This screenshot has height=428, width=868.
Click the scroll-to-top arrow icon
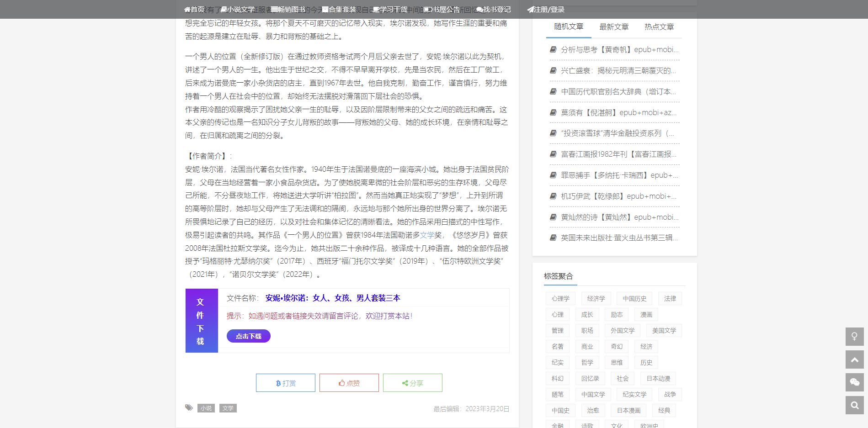click(854, 359)
